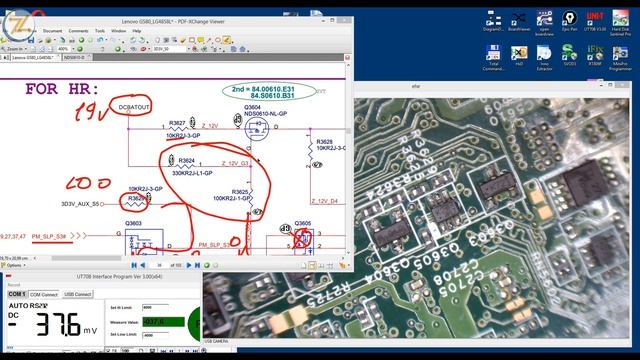Image resolution: width=640 pixels, height=360 pixels.
Task: Select the yellow sticky note comment tool
Action: pyautogui.click(x=200, y=40)
